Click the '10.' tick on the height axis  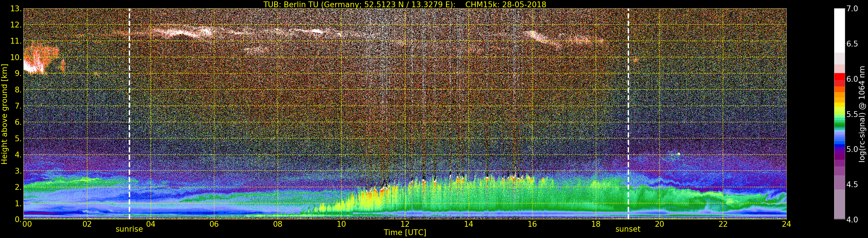click(16, 57)
